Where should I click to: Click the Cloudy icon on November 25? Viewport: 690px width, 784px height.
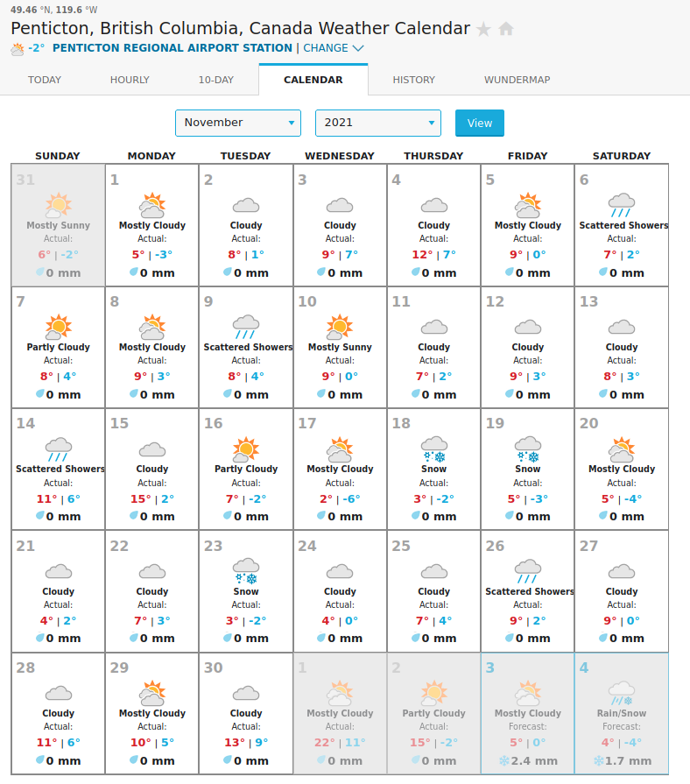point(434,571)
